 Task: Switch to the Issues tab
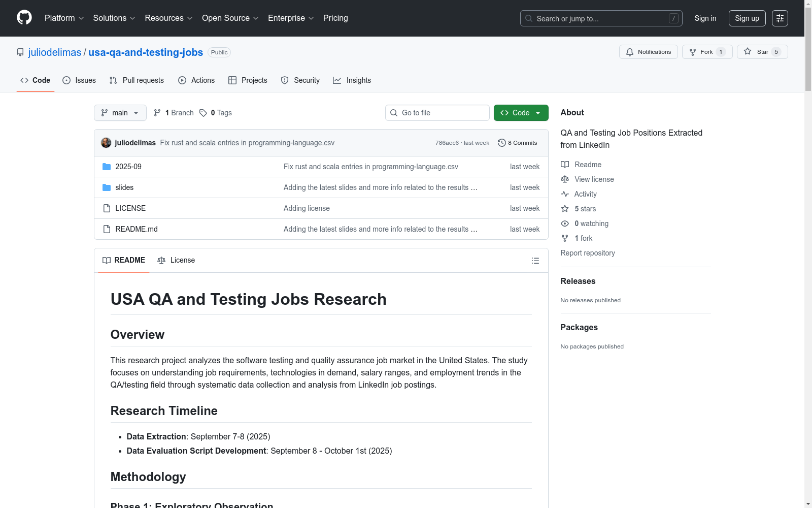[x=79, y=80]
